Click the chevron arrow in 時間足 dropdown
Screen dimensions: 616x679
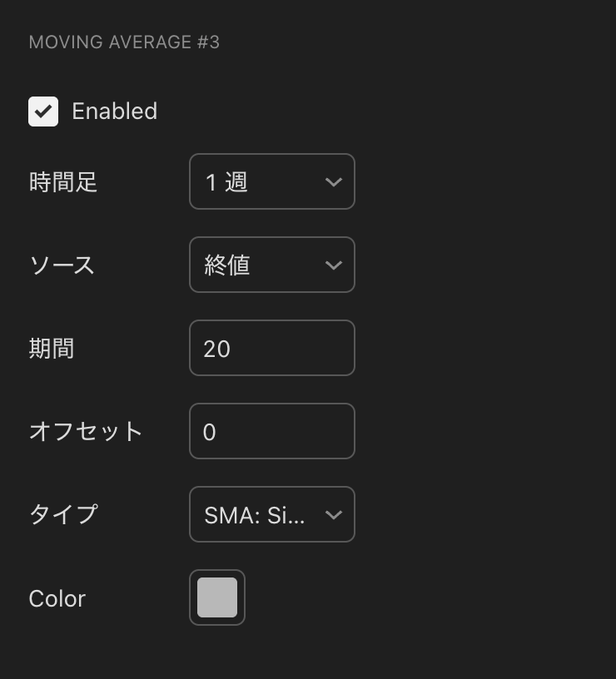click(334, 182)
